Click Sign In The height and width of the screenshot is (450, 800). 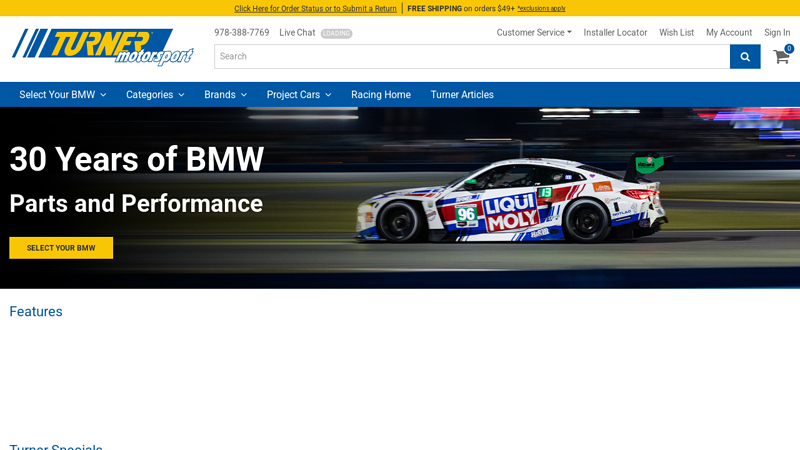777,33
